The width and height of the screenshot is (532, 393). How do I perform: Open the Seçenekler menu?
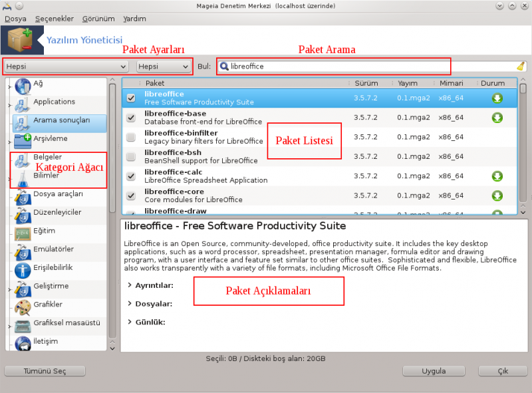(55, 19)
